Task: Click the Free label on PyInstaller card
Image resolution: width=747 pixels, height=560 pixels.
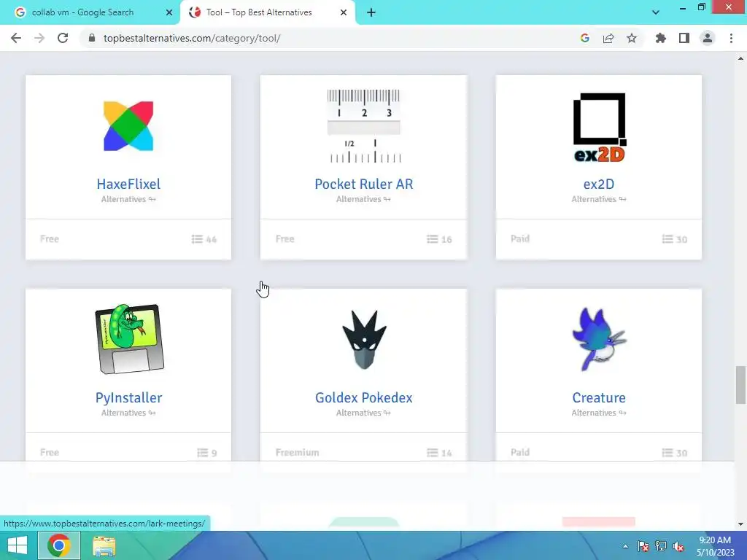Action: pyautogui.click(x=50, y=452)
